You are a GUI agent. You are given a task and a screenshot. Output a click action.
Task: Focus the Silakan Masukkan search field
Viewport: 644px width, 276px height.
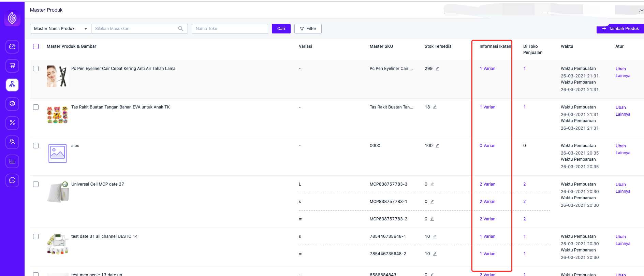pyautogui.click(x=140, y=29)
